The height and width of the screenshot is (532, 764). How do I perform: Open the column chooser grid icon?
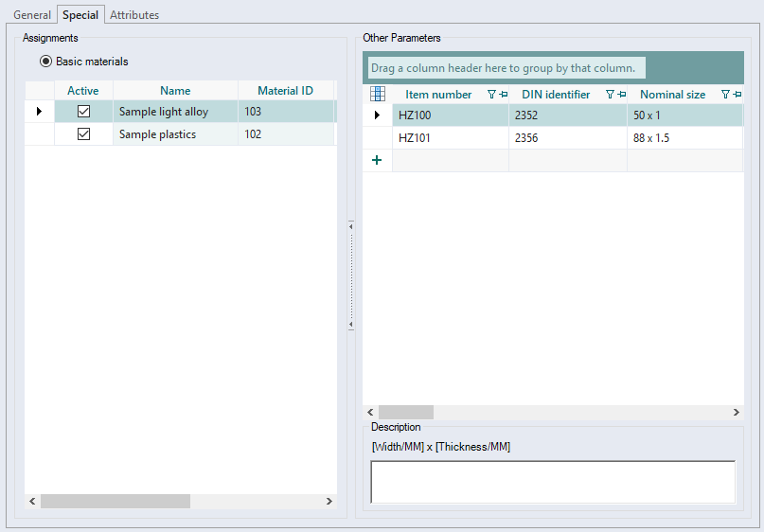377,94
